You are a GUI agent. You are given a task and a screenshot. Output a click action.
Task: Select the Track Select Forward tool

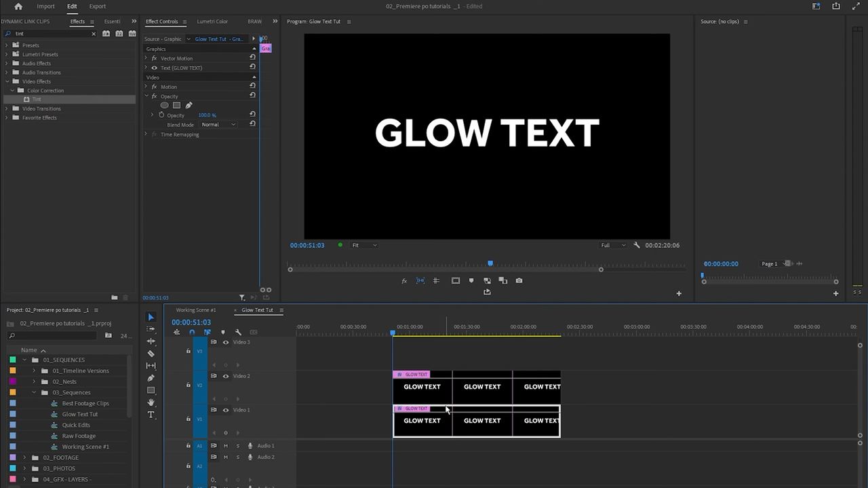(x=151, y=329)
